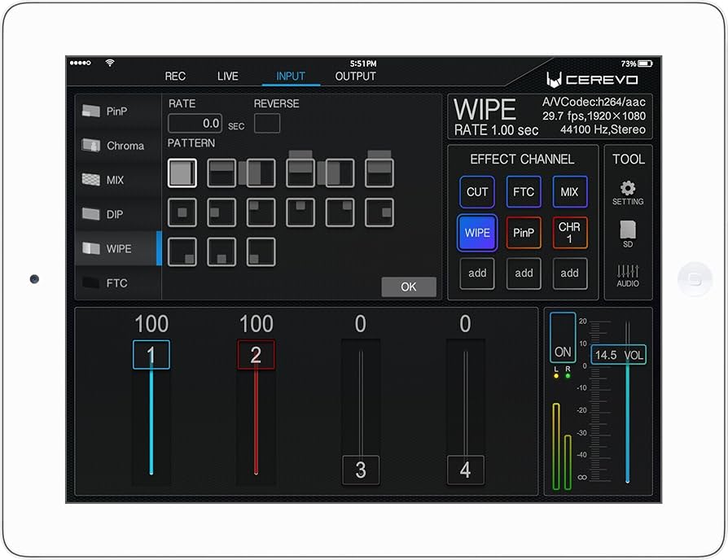Select MIX effect in left sidebar
The height and width of the screenshot is (560, 728).
[x=117, y=180]
